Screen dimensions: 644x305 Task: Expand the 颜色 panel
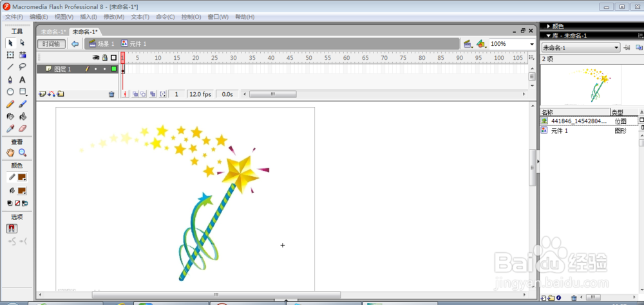click(548, 26)
